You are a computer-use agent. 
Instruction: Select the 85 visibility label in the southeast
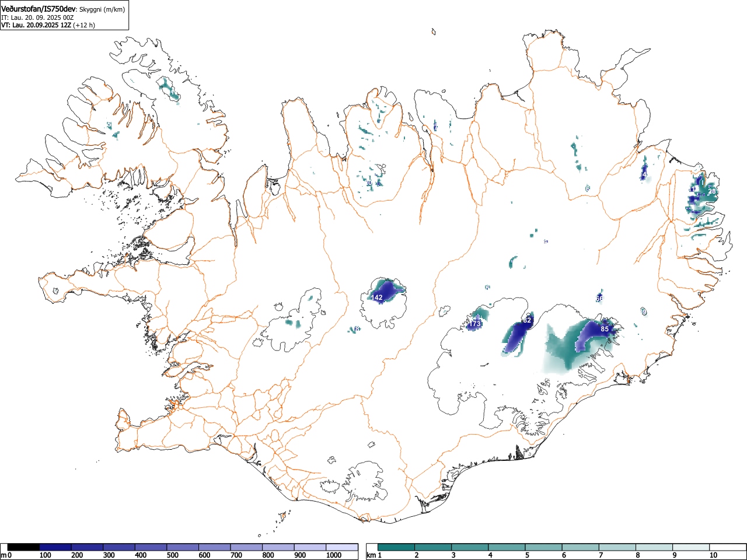[x=605, y=329]
